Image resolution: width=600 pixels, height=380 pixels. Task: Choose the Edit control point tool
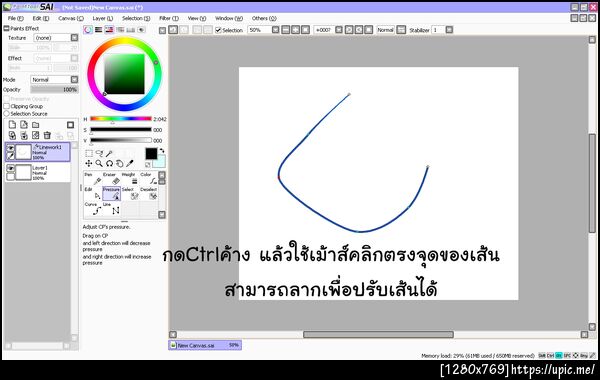pyautogui.click(x=93, y=194)
